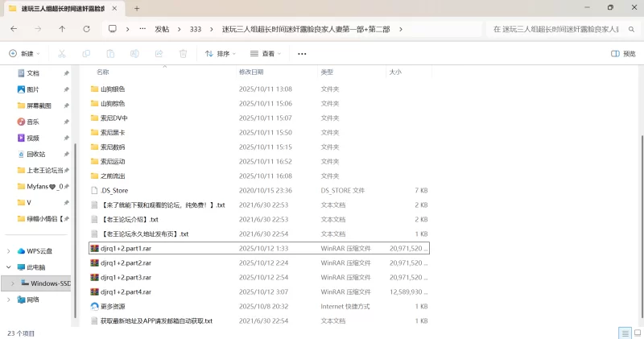Click the Up directory arrow
The height and width of the screenshot is (339, 644).
click(62, 29)
